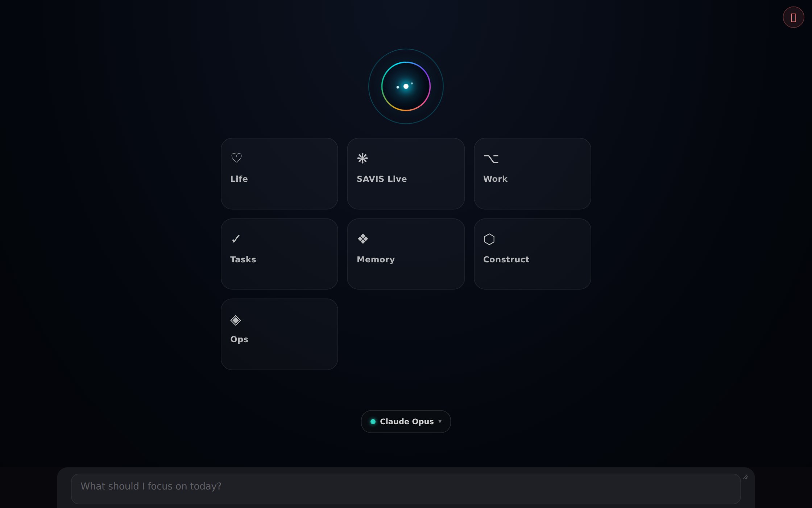Click the heart icon on Life card
Screen dimensions: 812x508
(x=236, y=158)
